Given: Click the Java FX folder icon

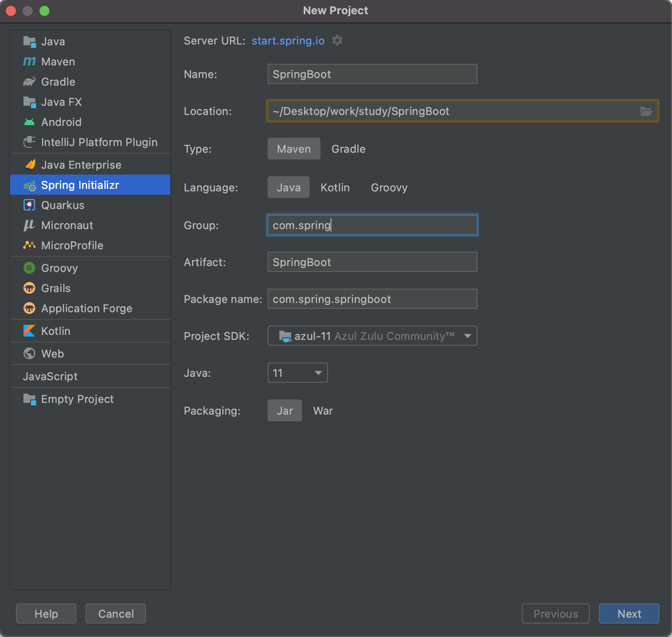Looking at the screenshot, I should tap(29, 102).
